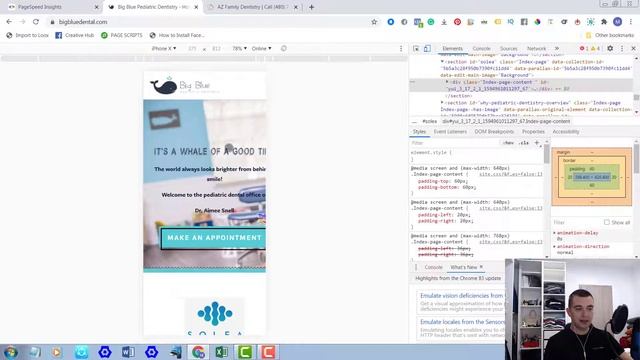Collapse the section id solea node
The width and height of the screenshot is (640, 360).
click(442, 62)
